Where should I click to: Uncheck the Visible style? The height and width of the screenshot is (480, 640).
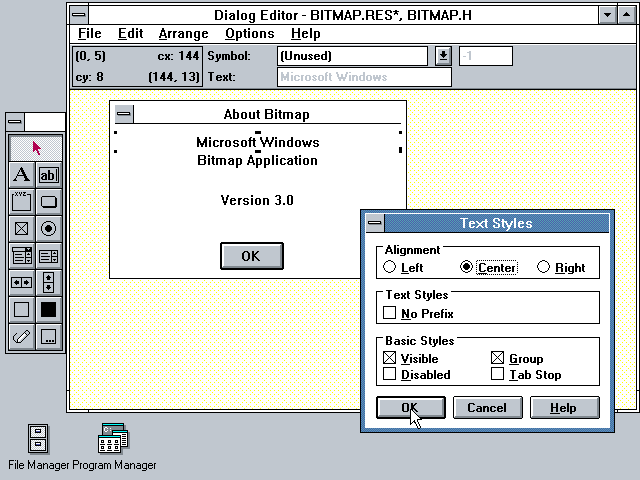411,358
